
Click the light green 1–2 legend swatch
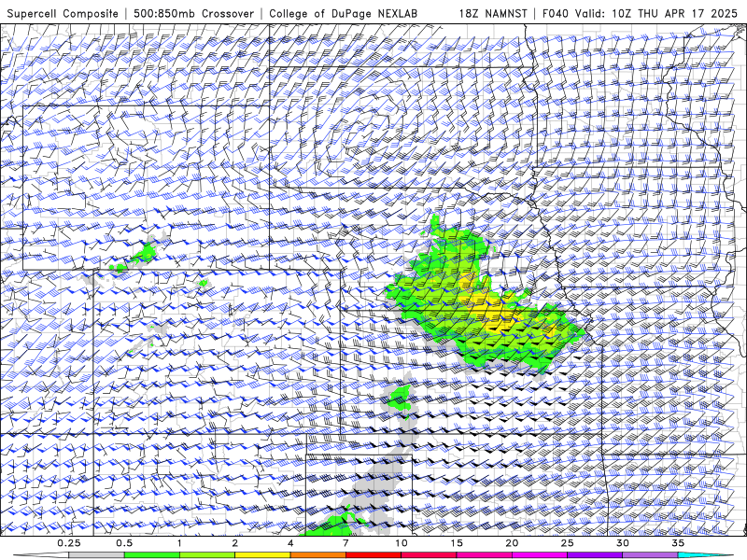coord(207,555)
